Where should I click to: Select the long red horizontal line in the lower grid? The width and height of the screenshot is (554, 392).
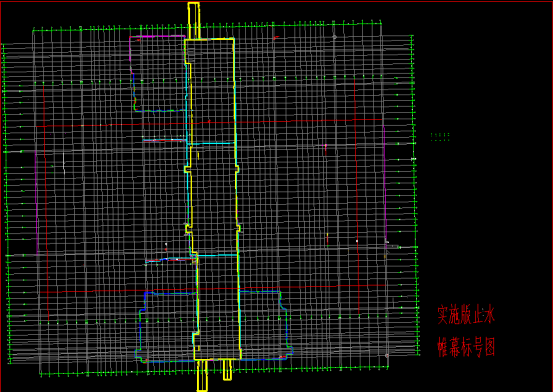[x=212, y=289]
